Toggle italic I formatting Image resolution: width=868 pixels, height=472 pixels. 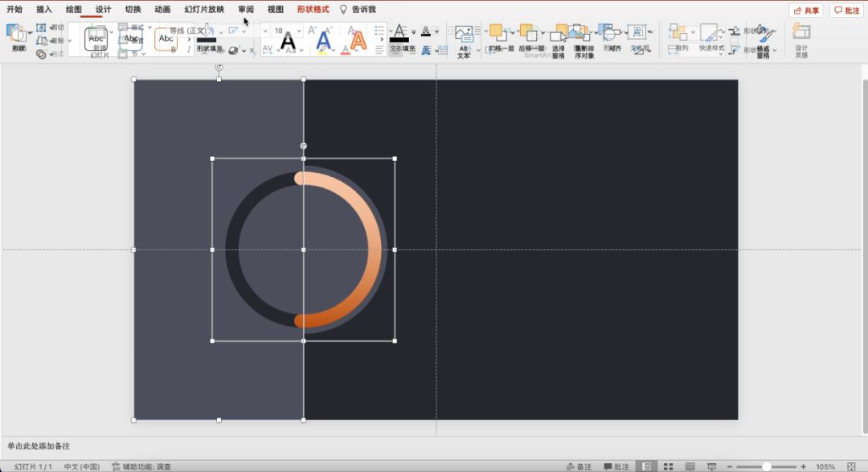tap(189, 50)
